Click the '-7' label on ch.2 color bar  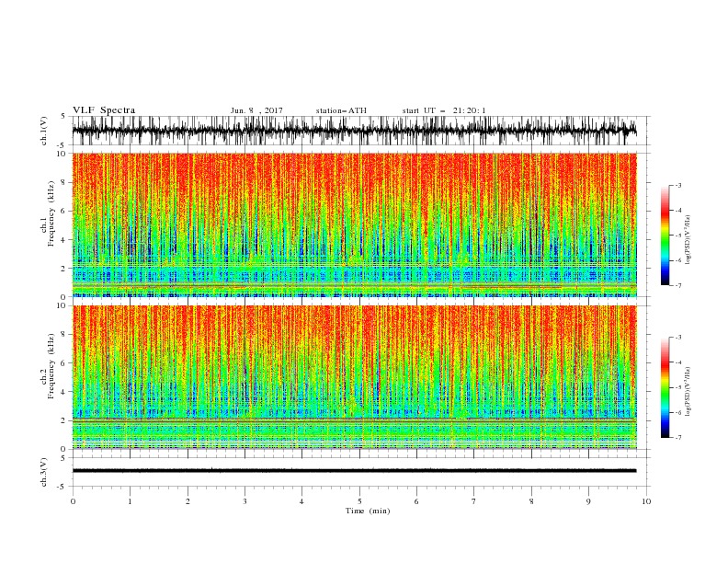[678, 438]
